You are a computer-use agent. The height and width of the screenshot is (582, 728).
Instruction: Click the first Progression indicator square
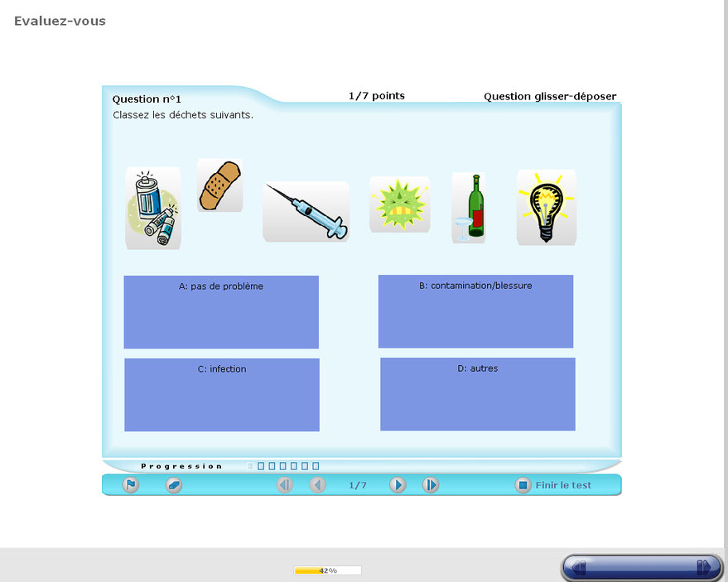(x=251, y=466)
